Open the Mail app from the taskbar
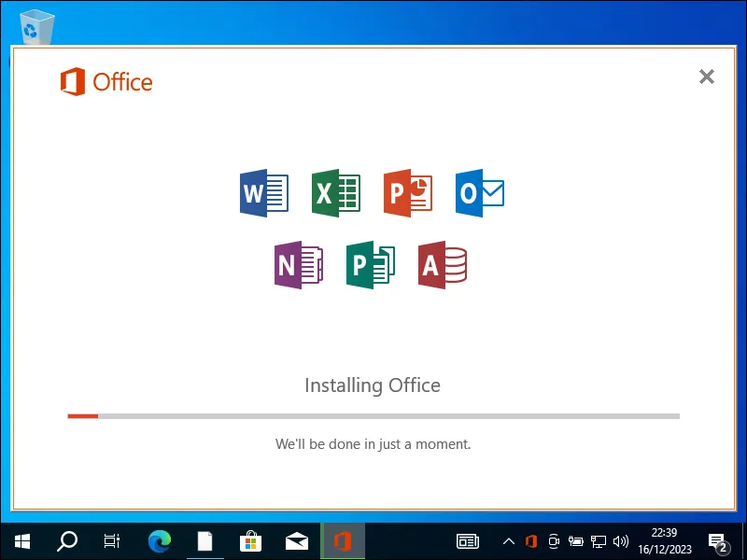Image resolution: width=747 pixels, height=560 pixels. [296, 541]
